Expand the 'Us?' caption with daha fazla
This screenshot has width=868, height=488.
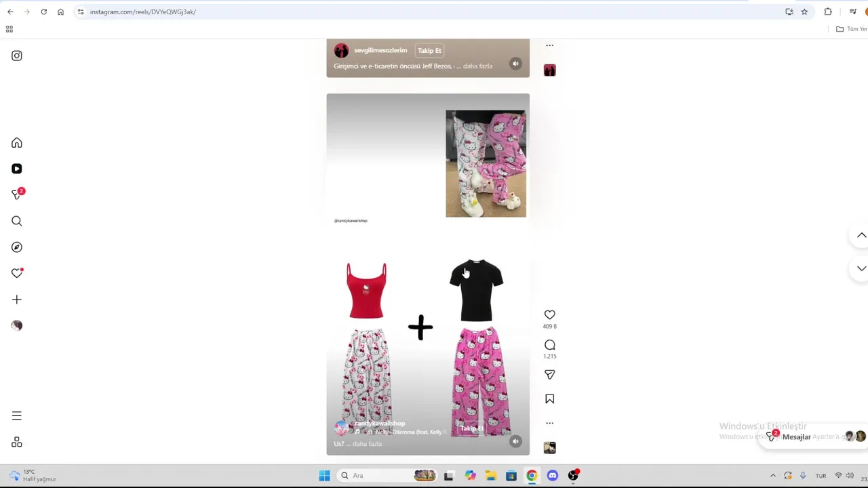click(367, 444)
